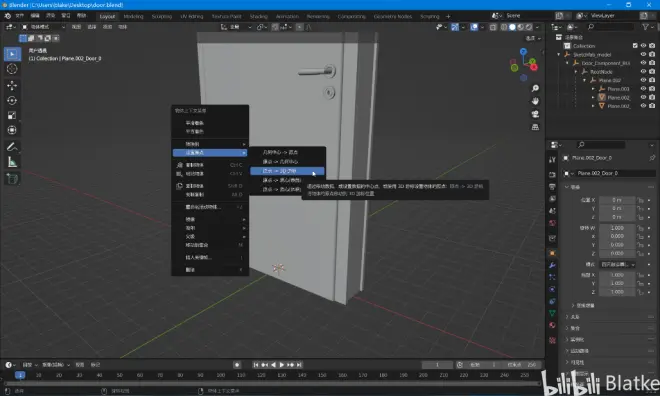Click the zoom magnifier viewport navigation icon

click(535, 88)
